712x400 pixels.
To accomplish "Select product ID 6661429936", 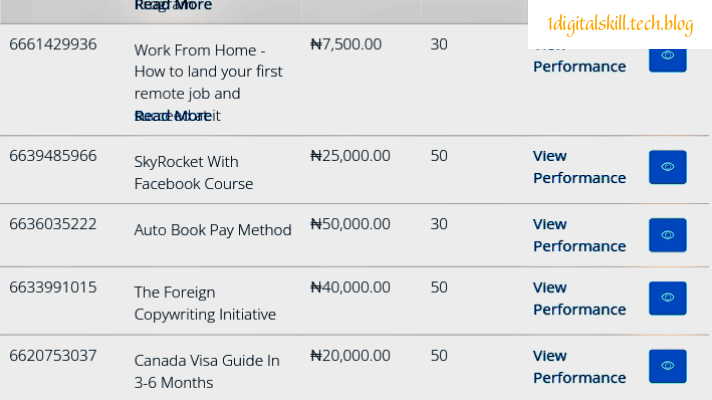I will coord(53,44).
